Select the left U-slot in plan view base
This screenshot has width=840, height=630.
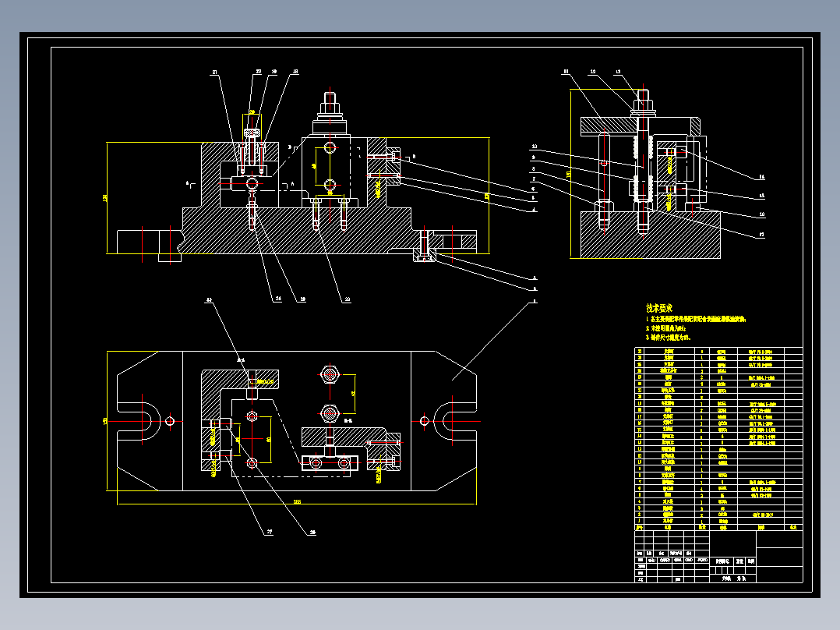pos(139,421)
